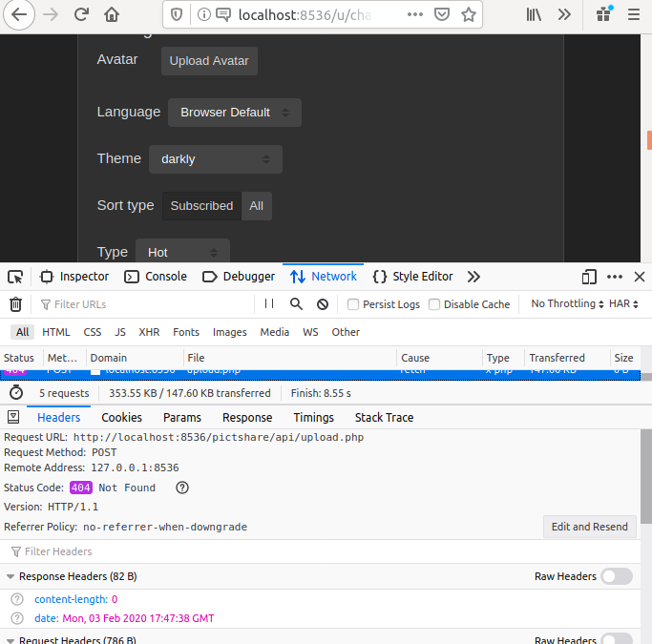Open the HAR export menu
The width and height of the screenshot is (652, 644).
coord(623,303)
